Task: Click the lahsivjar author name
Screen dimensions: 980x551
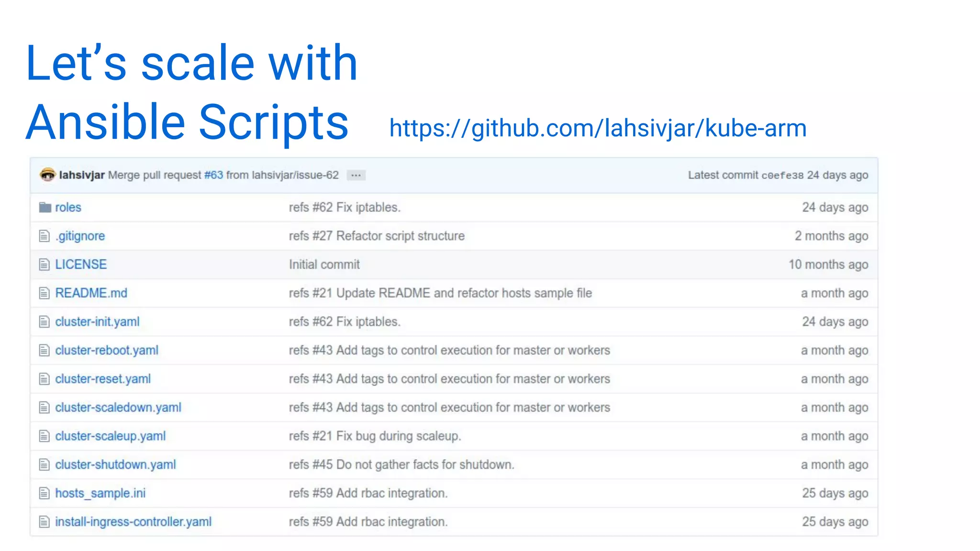Action: pos(82,175)
